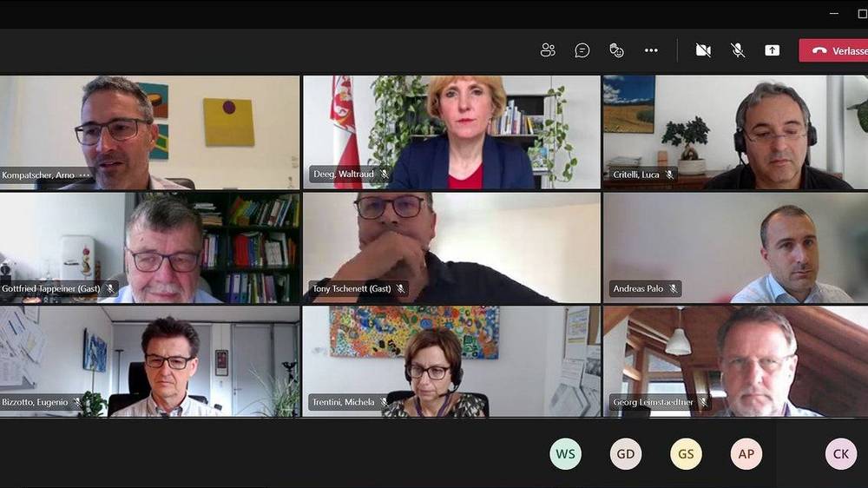Click the Georg Leimstaedtner name label
Screen dimensions: 868x488
[654, 402]
